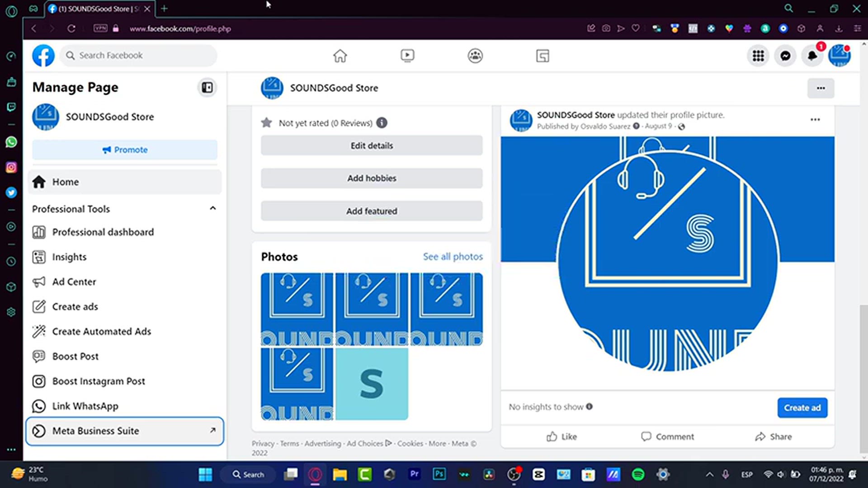Open Twitch icon in the Opera sidebar
Image resolution: width=868 pixels, height=488 pixels.
(11, 107)
